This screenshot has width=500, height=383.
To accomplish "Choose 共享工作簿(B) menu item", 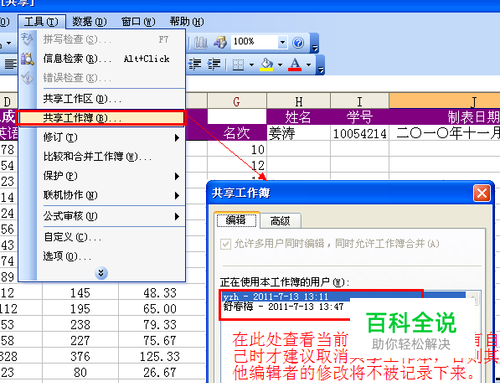I will 101,118.
